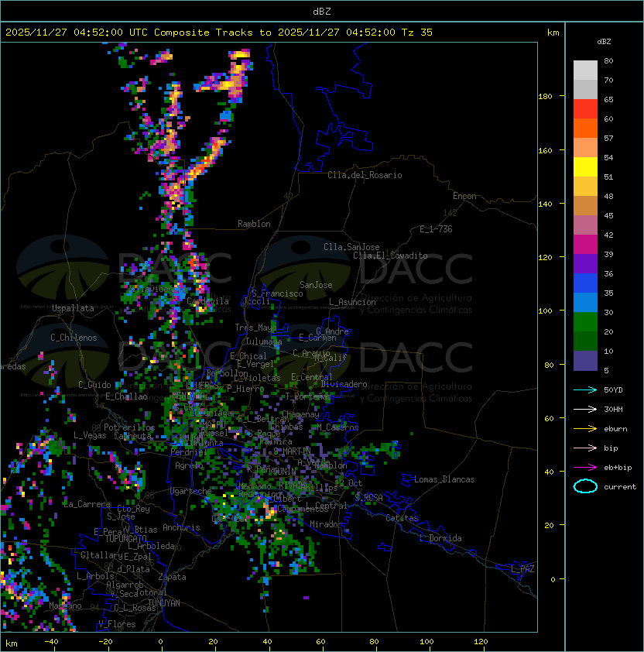Viewport: 644px width, 652px height.
Task: Click the 'Potrerillos' map label
Action: (129, 427)
